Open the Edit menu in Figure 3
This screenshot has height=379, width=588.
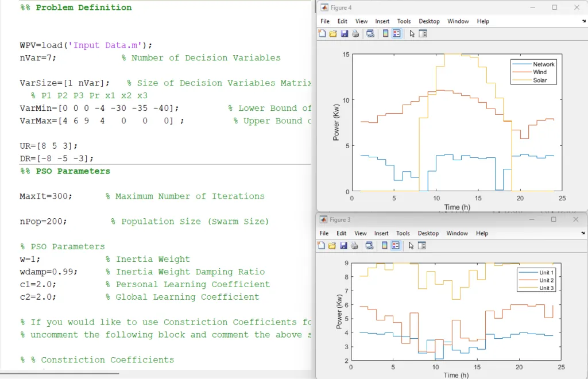tap(341, 233)
